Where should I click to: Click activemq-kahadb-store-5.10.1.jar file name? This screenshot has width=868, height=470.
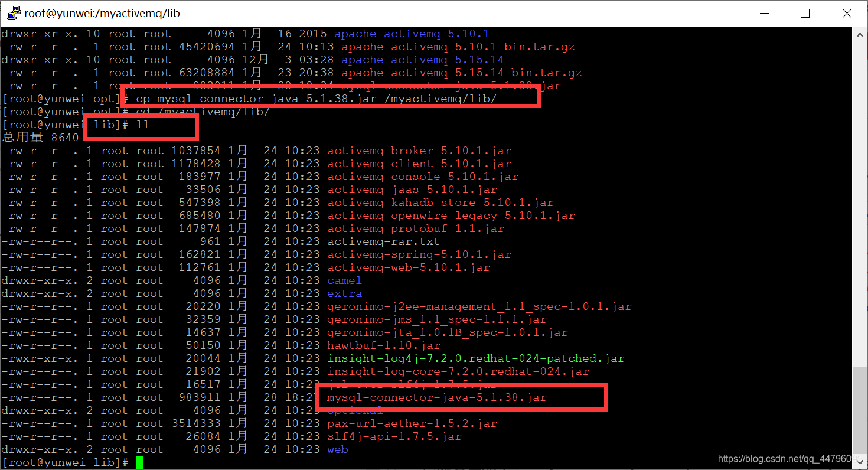coord(440,203)
